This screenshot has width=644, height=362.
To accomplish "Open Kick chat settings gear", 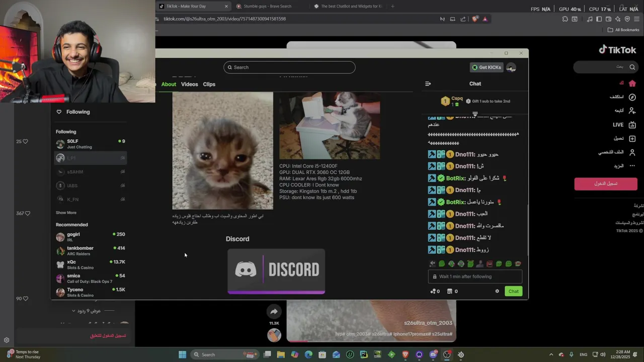I will click(x=497, y=291).
